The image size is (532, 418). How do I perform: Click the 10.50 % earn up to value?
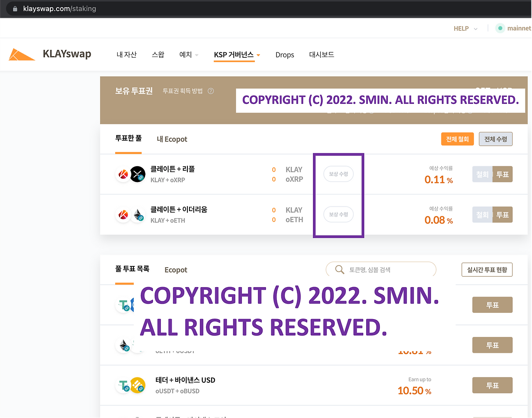pos(414,391)
